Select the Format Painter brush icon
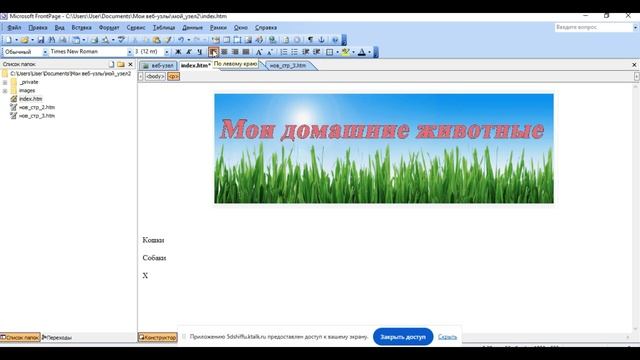 tap(167, 40)
